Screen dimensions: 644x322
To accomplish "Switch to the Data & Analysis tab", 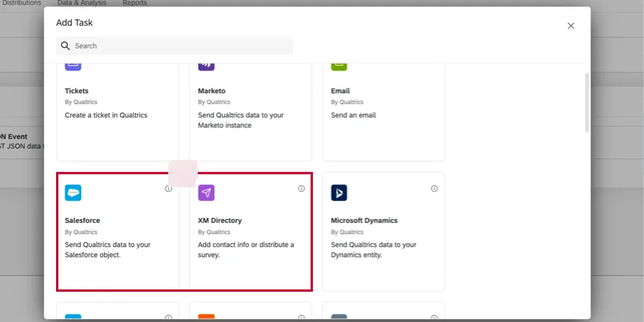I will 81,3.
